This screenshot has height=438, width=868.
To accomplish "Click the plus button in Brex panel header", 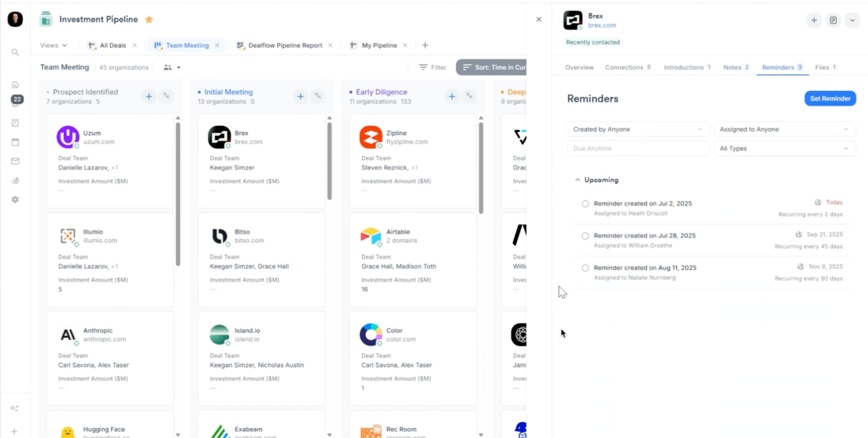I will [814, 21].
